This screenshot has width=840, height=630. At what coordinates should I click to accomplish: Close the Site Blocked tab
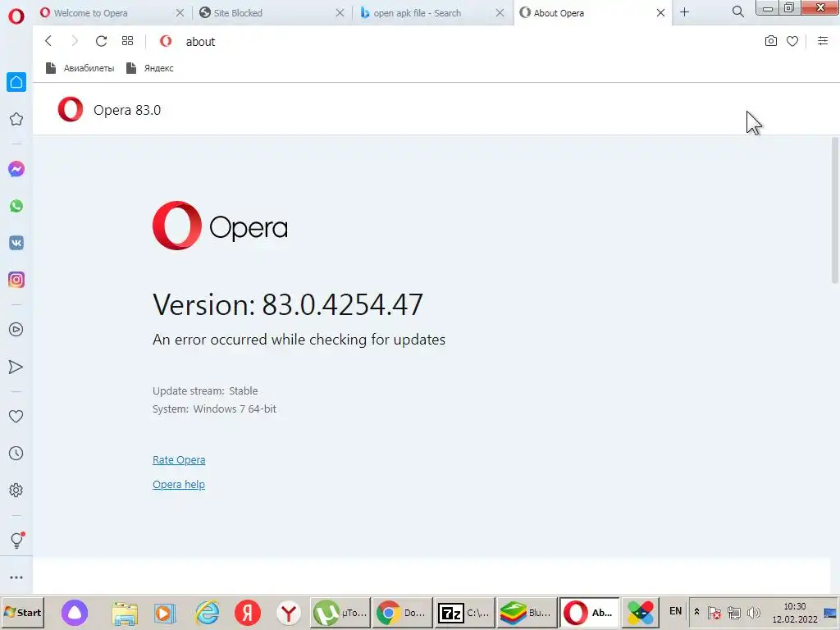tap(340, 13)
